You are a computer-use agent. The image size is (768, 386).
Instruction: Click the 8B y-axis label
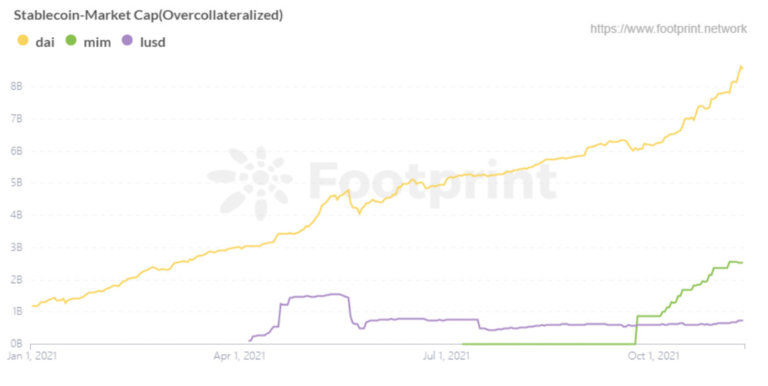coord(16,86)
